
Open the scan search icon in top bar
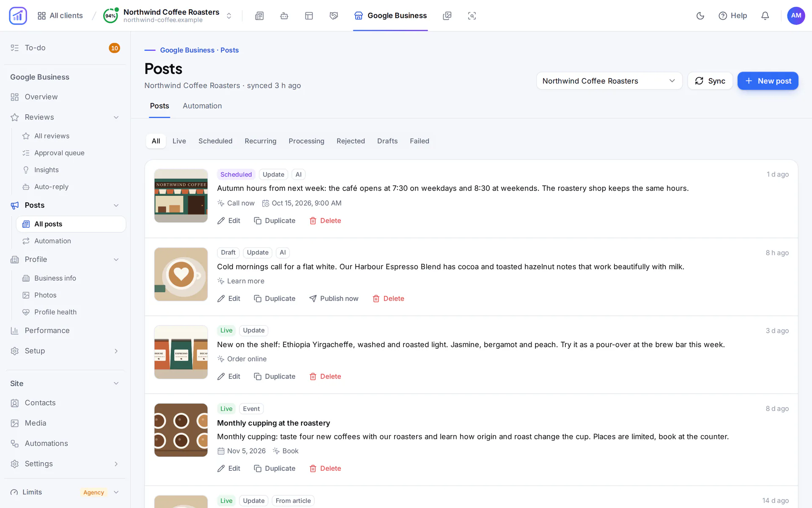point(472,16)
